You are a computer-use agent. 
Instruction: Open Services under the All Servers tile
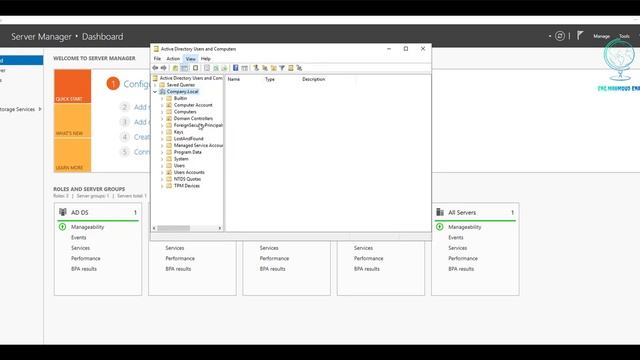pos(457,248)
